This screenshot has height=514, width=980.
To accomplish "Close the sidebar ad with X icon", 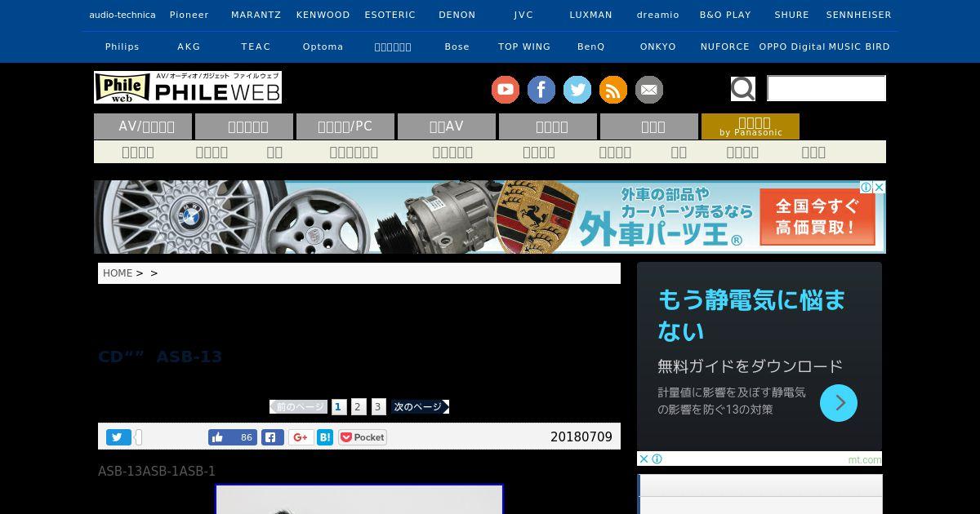I will (644, 459).
